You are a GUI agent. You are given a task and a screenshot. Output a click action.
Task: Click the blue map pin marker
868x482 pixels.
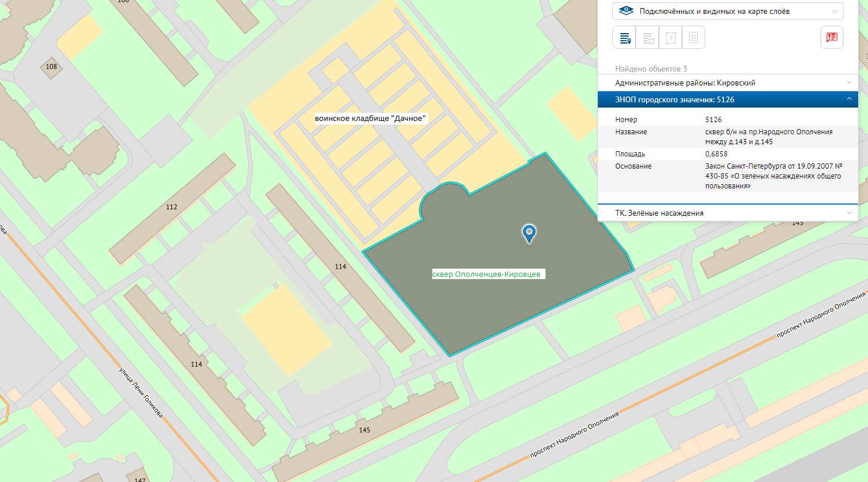529,233
